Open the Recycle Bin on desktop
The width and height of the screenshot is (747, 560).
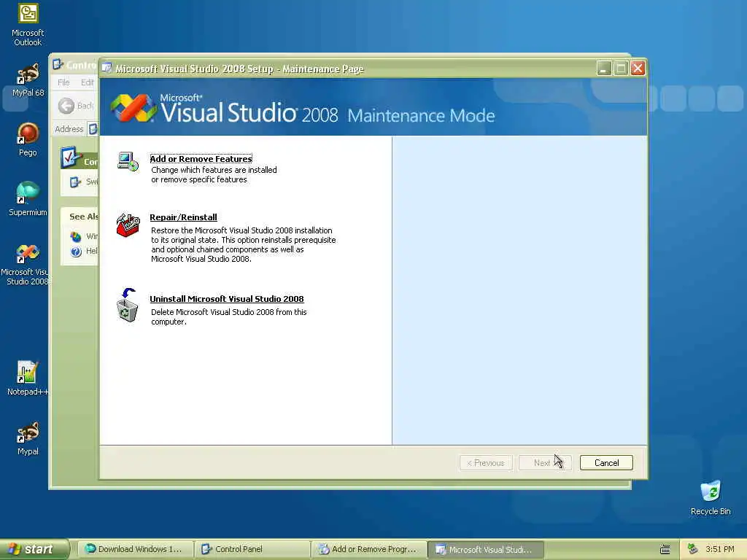pos(711,498)
